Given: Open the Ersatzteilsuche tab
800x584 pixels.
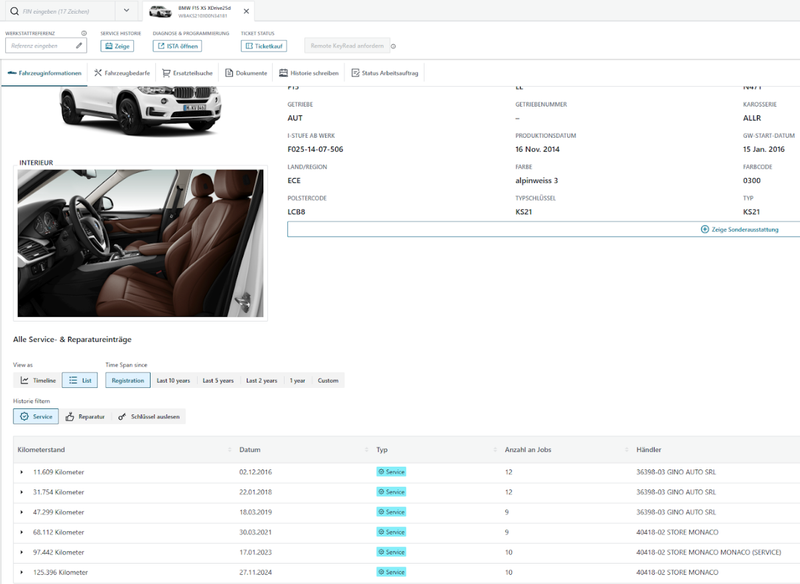Looking at the screenshot, I should [188, 73].
